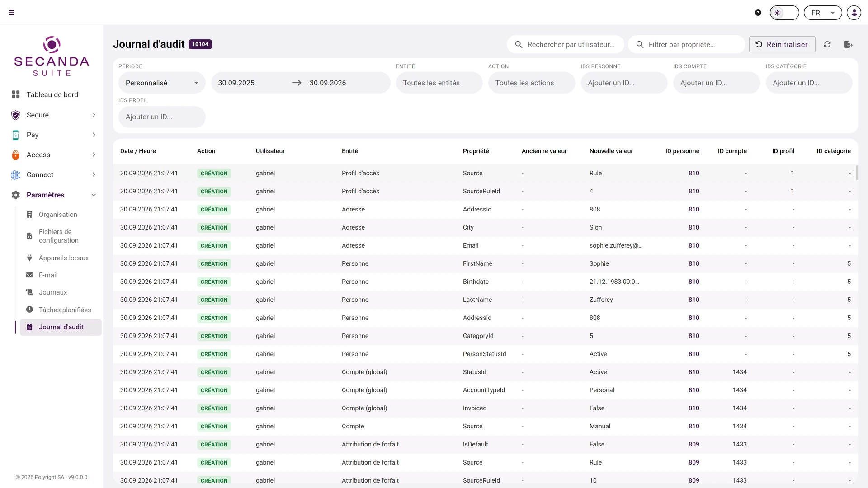Expand the Pay menu chevron
The width and height of the screenshot is (868, 488).
(x=94, y=135)
